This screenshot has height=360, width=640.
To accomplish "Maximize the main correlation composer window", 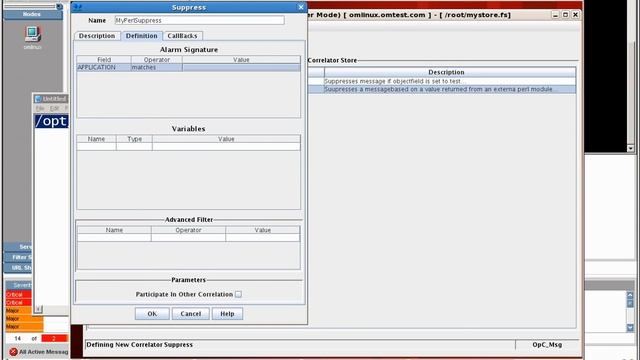I will click(565, 15).
